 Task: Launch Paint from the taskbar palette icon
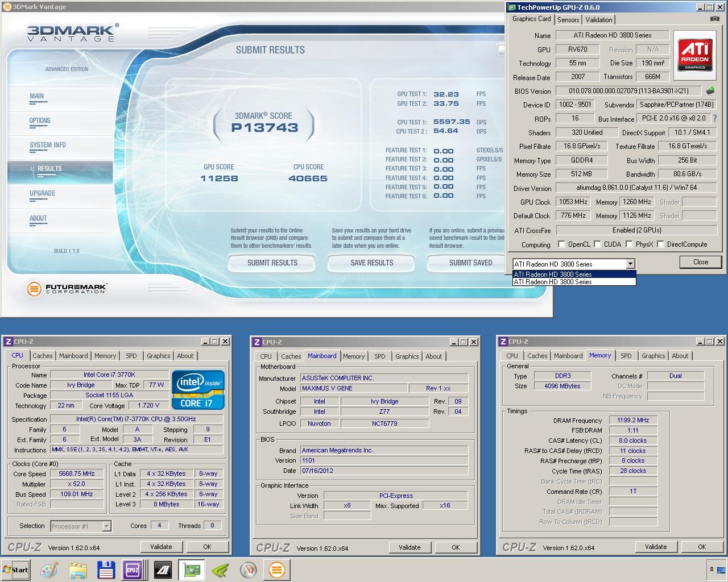pyautogui.click(x=49, y=570)
